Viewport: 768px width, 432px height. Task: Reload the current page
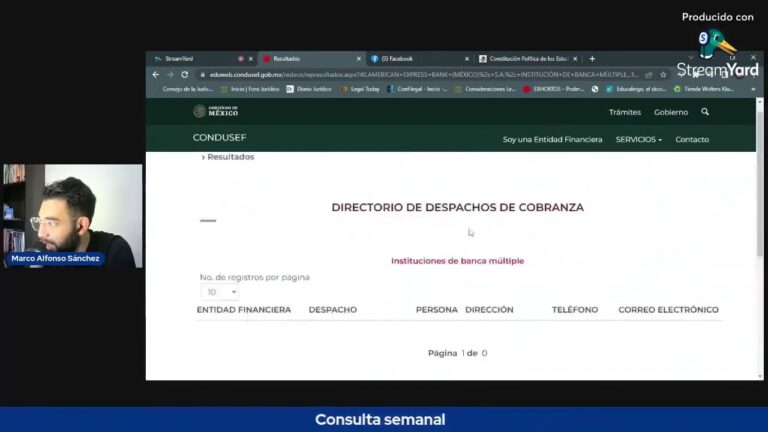[185, 74]
